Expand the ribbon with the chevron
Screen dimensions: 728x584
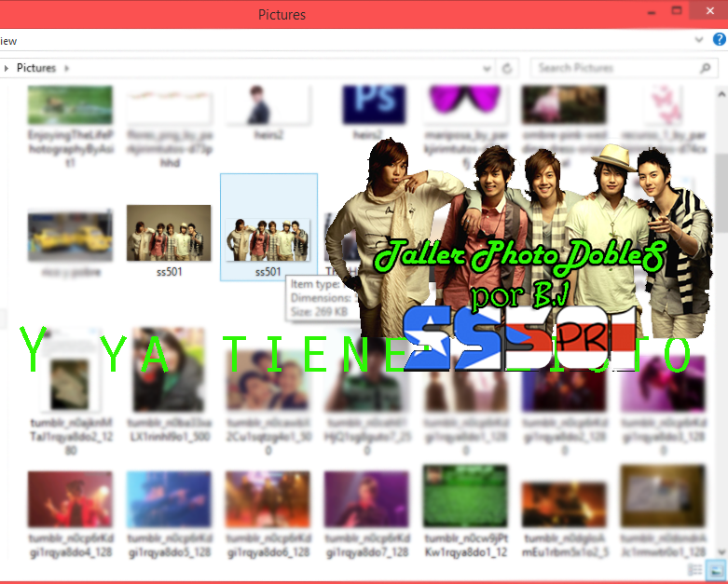[x=699, y=40]
